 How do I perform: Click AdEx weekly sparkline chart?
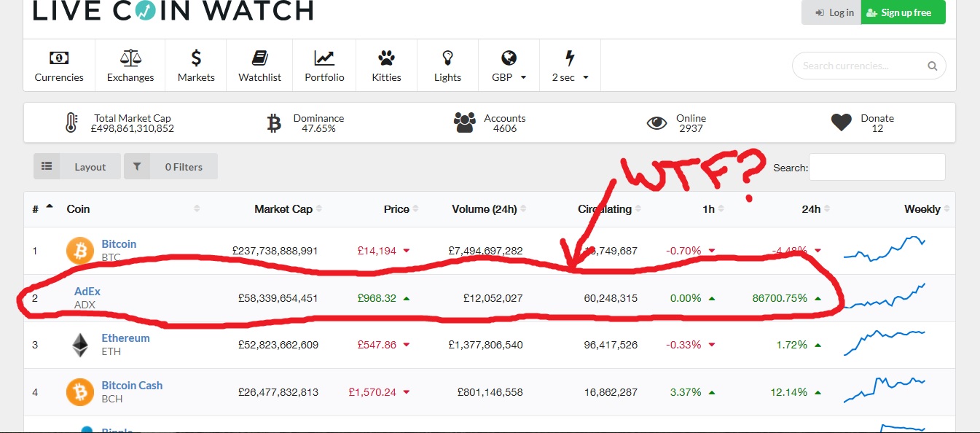coord(885,296)
